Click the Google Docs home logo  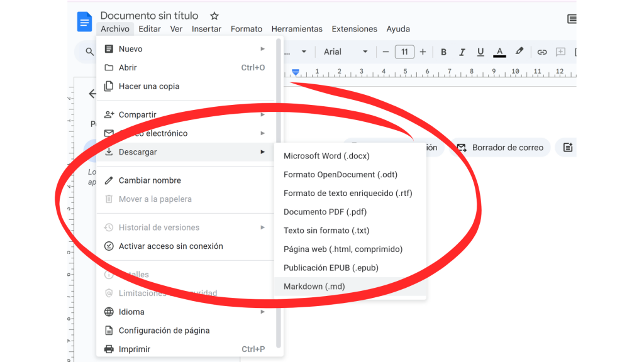(84, 22)
